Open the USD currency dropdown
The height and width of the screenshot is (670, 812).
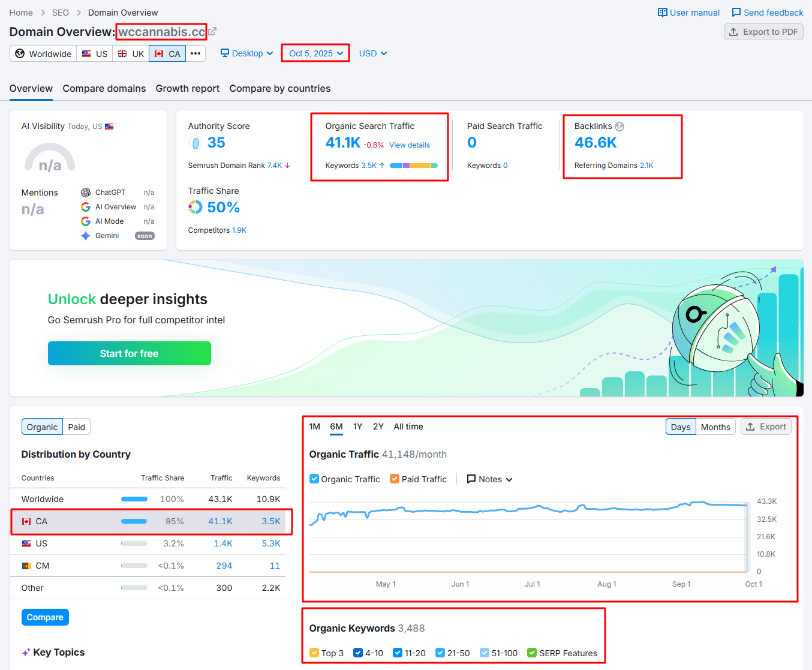point(372,53)
